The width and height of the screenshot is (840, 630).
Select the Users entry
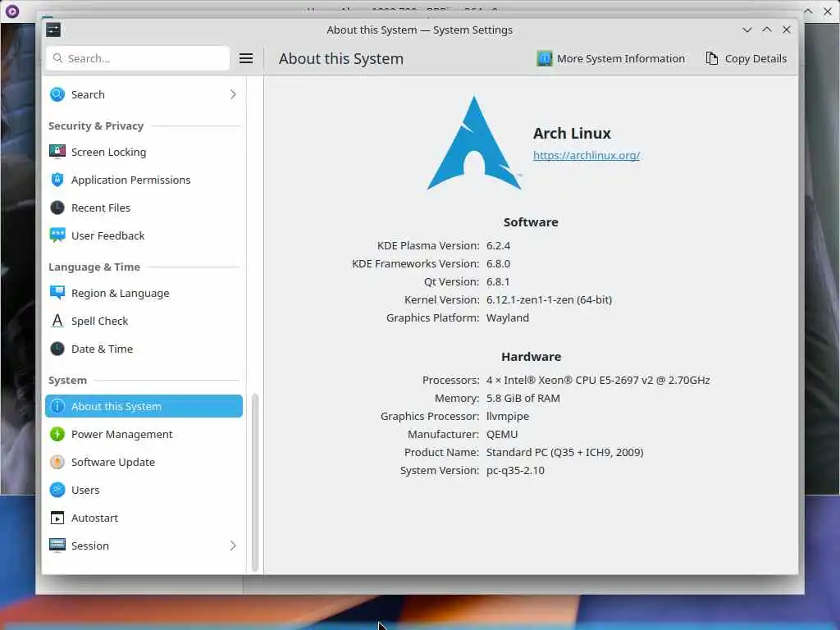click(x=144, y=490)
